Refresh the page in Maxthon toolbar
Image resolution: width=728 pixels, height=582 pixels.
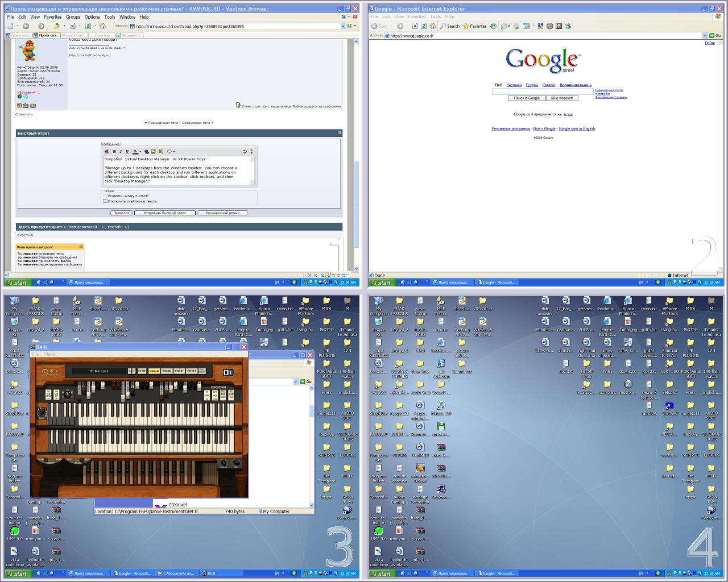point(88,26)
